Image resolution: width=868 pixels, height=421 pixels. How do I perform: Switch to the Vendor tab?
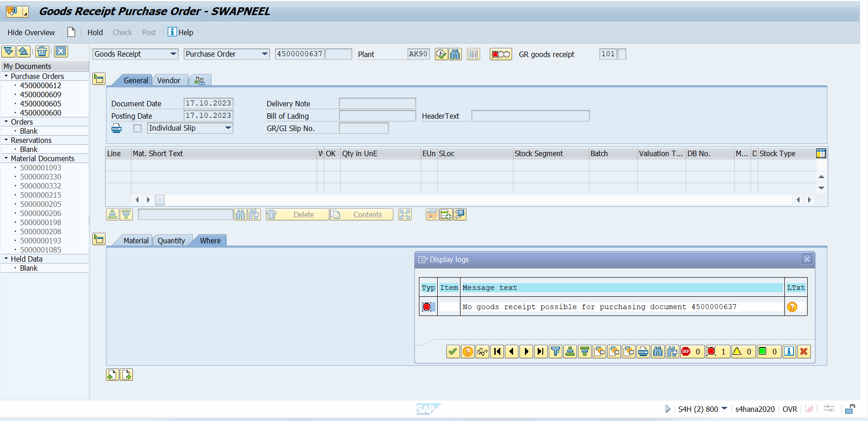click(x=169, y=80)
